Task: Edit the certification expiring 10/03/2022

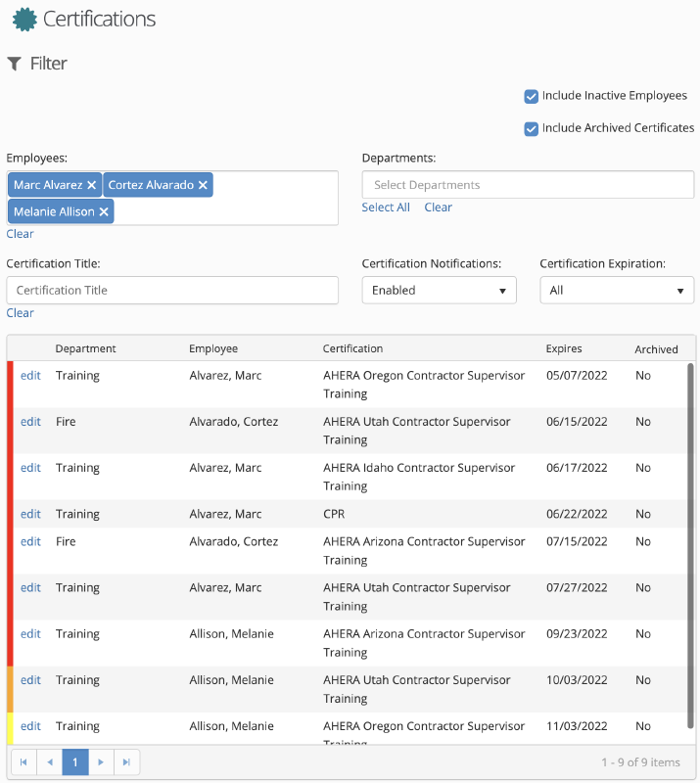Action: (30, 680)
